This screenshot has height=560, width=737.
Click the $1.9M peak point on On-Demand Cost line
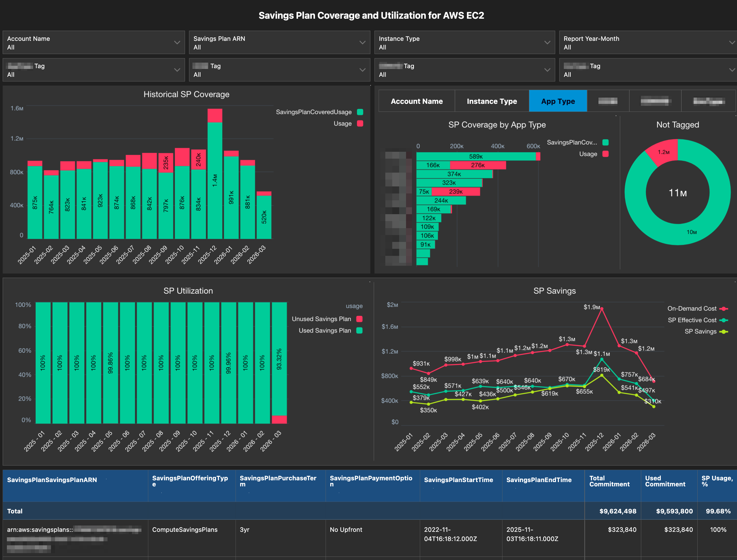[x=602, y=309]
